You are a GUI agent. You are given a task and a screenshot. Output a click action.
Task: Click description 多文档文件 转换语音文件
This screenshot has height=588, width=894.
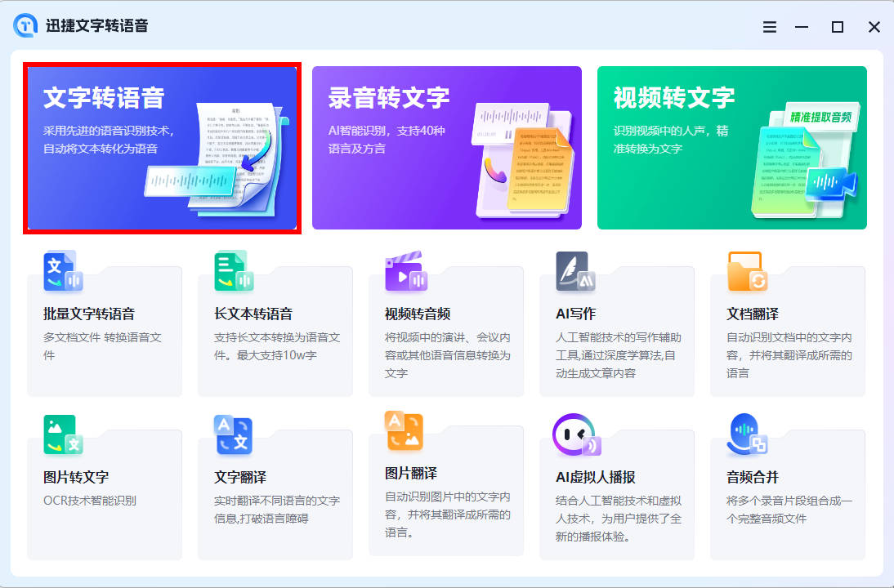tap(103, 346)
